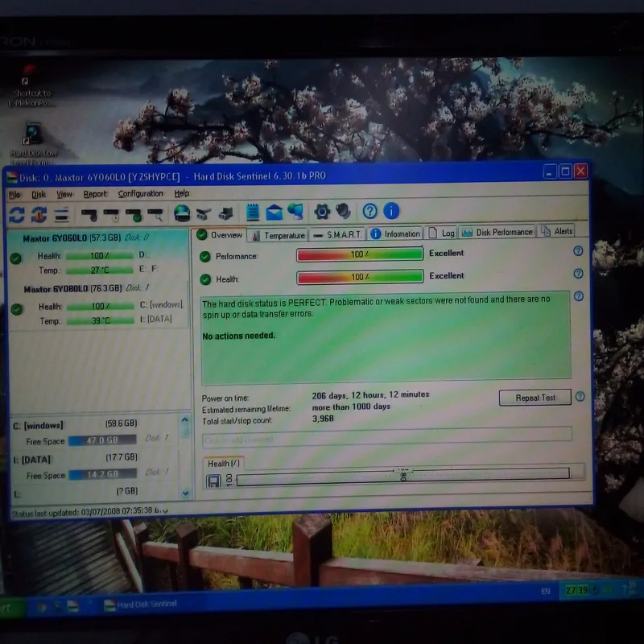Click the stacked lines toolbar icon
This screenshot has width=644, height=644.
[x=62, y=215]
